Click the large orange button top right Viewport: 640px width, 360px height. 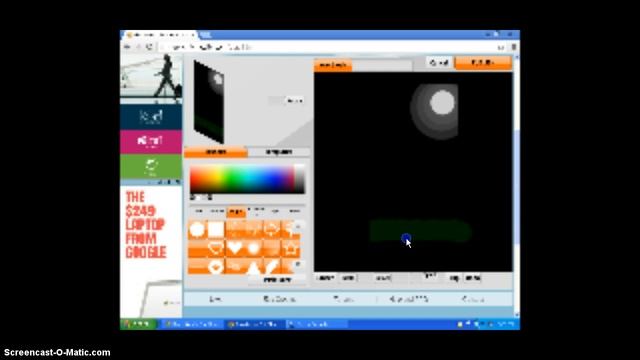coord(483,62)
